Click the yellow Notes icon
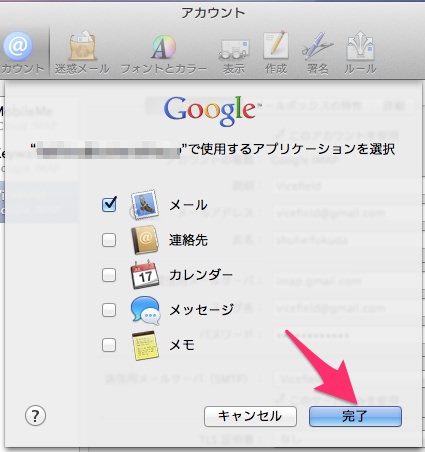Viewport: 425px width, 452px height. (144, 345)
